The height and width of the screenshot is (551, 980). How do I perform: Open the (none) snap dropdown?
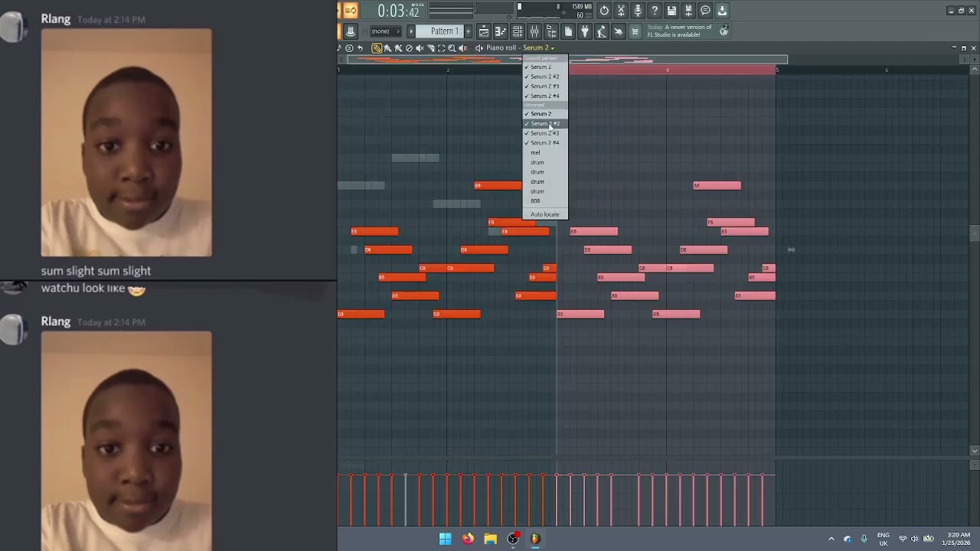[385, 31]
